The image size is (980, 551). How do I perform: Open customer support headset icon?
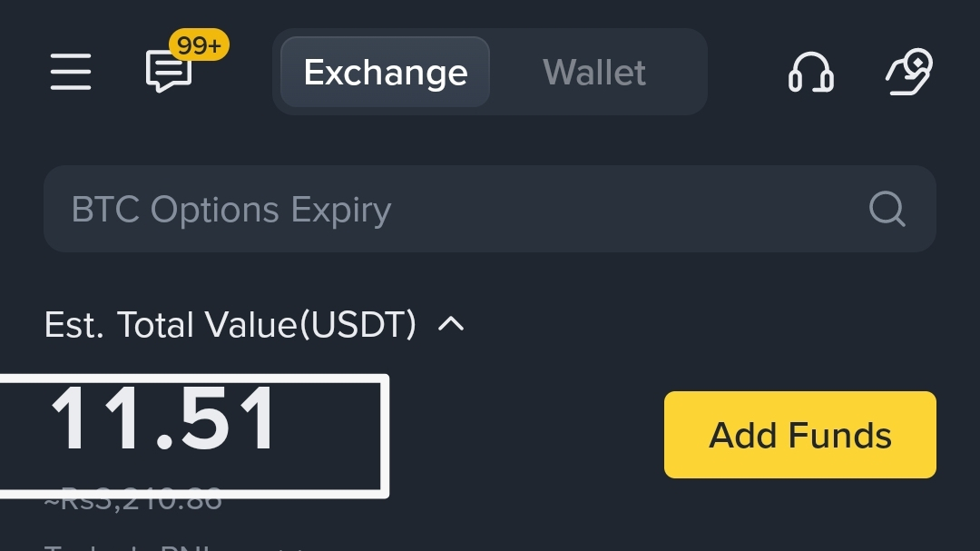(810, 72)
